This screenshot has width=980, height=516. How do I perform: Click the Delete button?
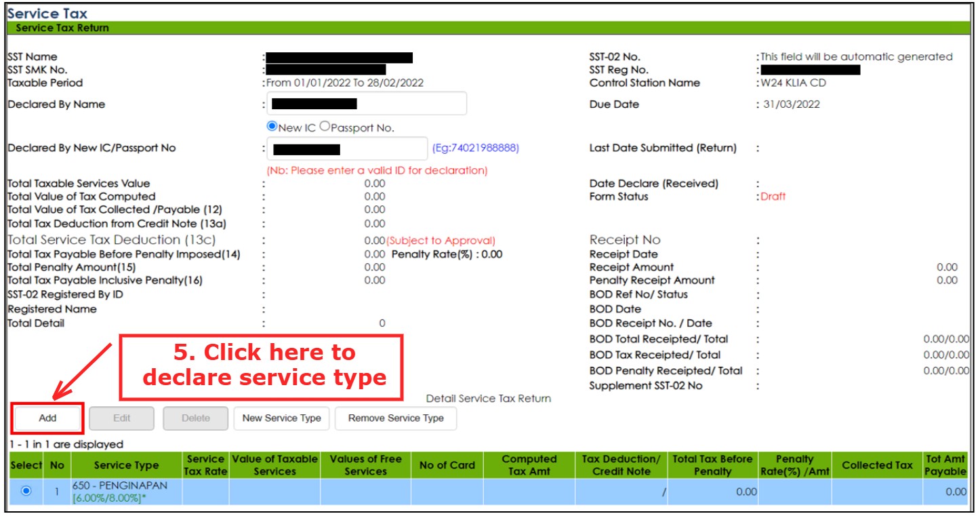tap(195, 418)
